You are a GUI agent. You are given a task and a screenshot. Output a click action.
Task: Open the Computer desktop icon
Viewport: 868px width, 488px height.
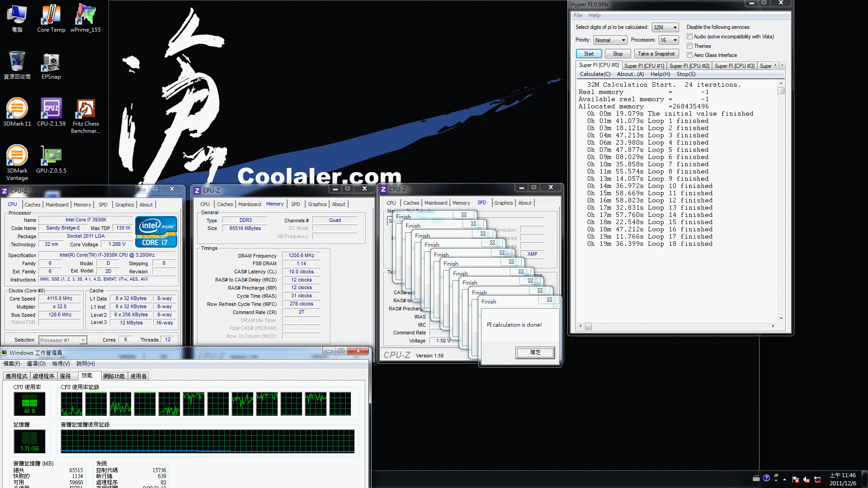click(x=17, y=18)
